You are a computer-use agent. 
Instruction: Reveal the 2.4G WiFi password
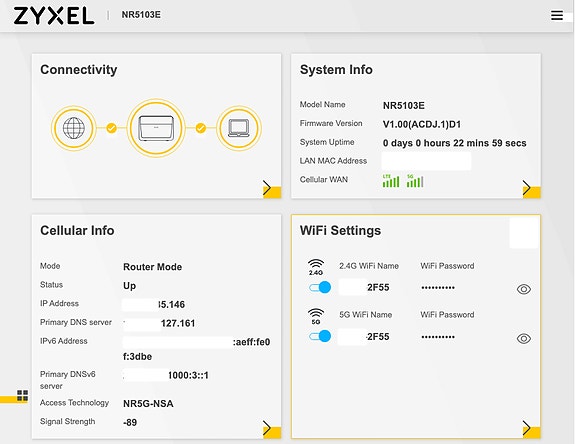[524, 289]
